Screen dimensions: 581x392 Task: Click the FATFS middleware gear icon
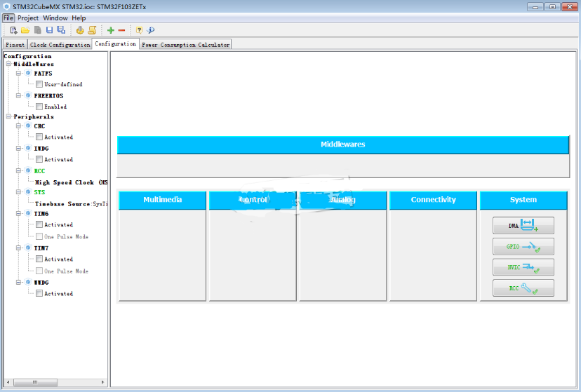[x=28, y=73]
